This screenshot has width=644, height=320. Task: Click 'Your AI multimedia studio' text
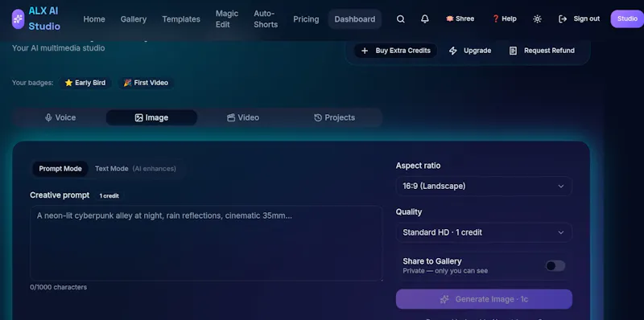pos(58,48)
